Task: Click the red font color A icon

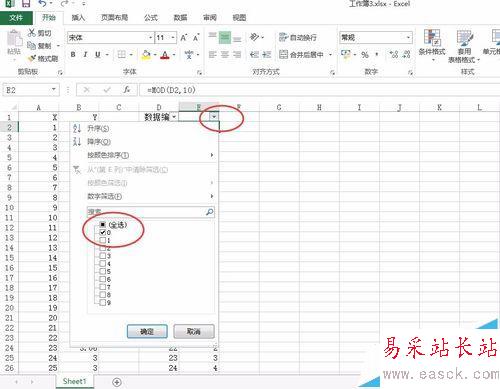Action: point(165,54)
